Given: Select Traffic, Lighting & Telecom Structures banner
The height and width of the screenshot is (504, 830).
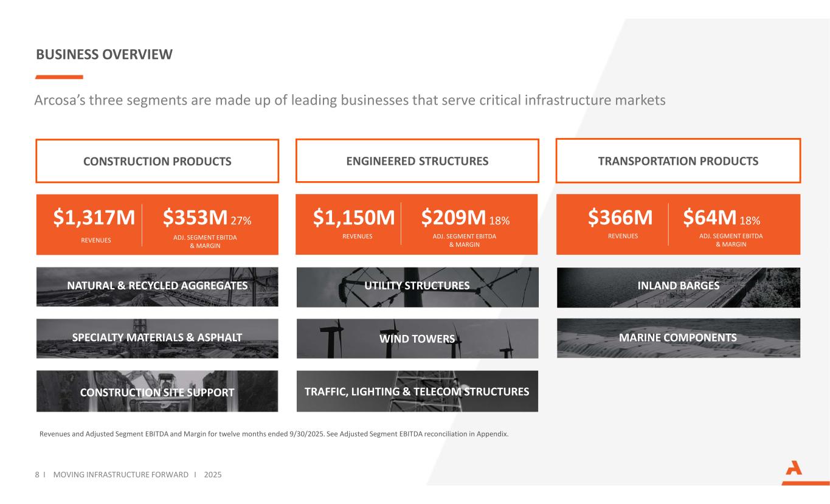Looking at the screenshot, I should (417, 392).
